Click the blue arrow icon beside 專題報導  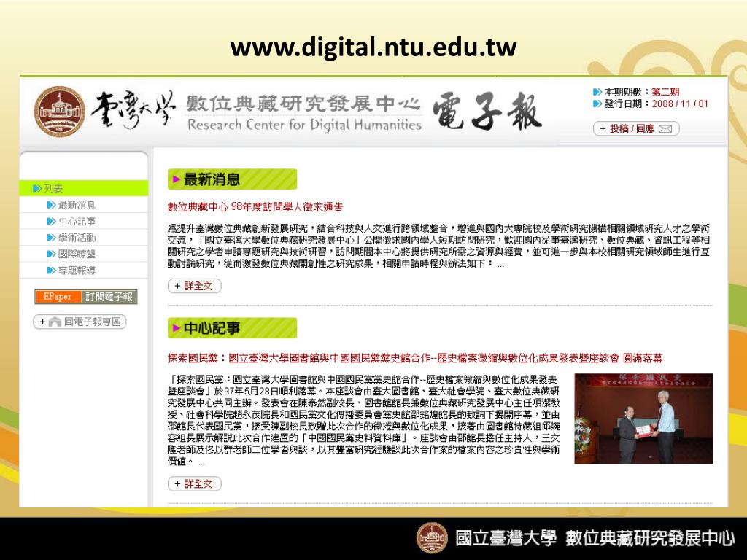click(x=52, y=270)
